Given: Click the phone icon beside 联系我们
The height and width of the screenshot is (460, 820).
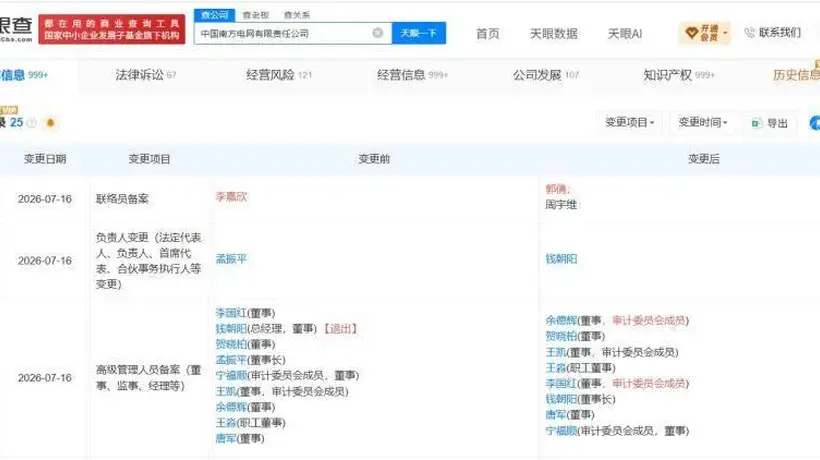Looking at the screenshot, I should [x=749, y=33].
